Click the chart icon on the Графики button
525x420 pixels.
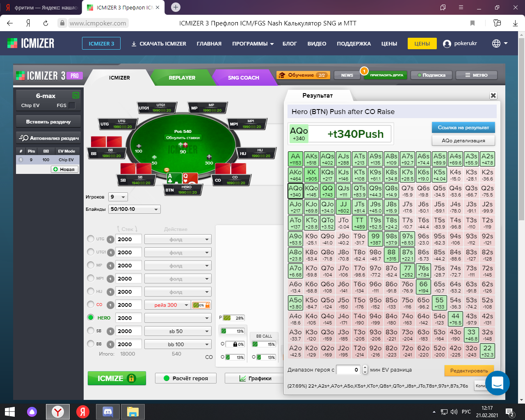click(243, 378)
